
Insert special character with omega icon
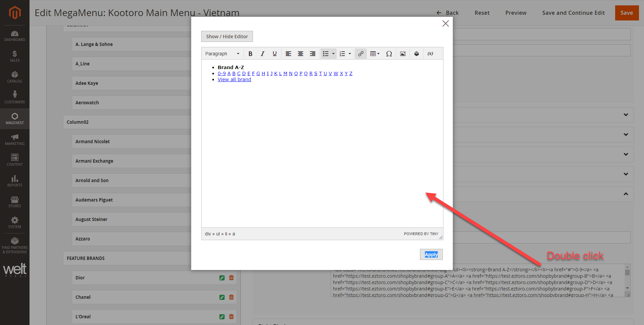[389, 54]
